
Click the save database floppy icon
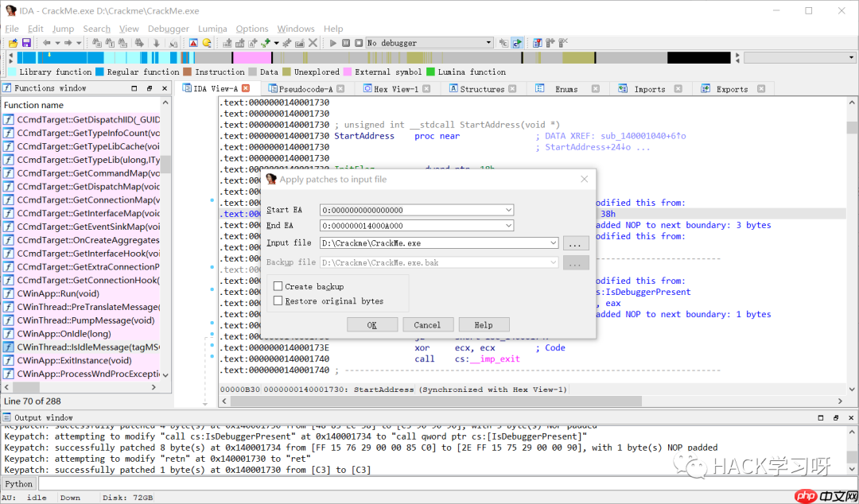pyautogui.click(x=26, y=43)
